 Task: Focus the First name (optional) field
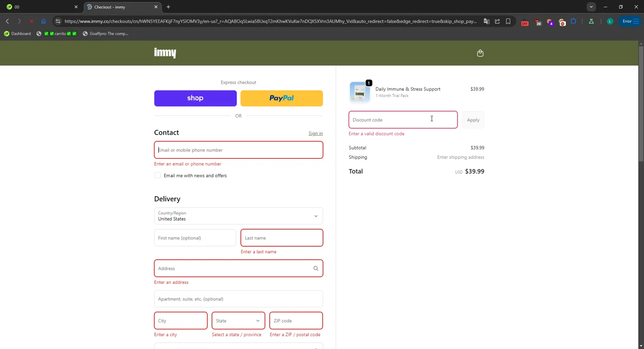click(195, 238)
